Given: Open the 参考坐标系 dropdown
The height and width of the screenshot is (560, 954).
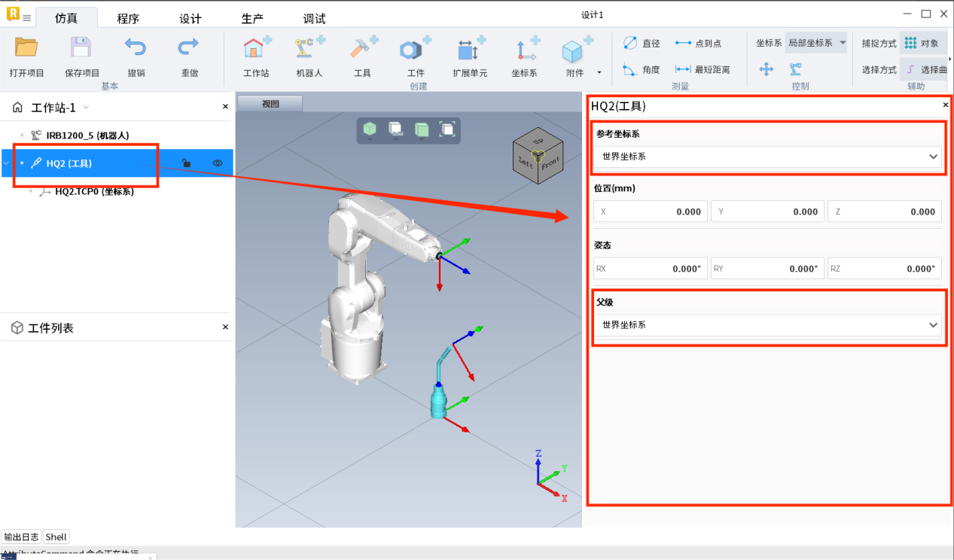Looking at the screenshot, I should coord(768,157).
